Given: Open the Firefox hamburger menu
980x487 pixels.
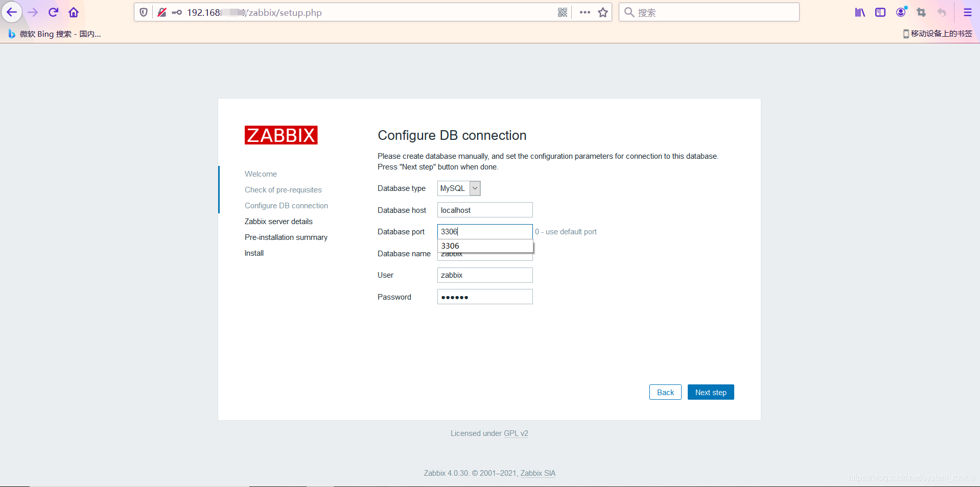Looking at the screenshot, I should (x=968, y=12).
